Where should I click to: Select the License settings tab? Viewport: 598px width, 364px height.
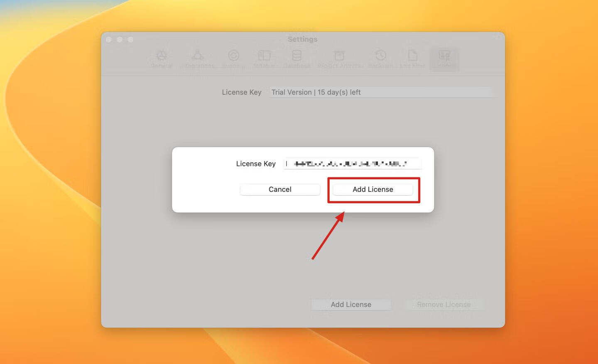[444, 59]
